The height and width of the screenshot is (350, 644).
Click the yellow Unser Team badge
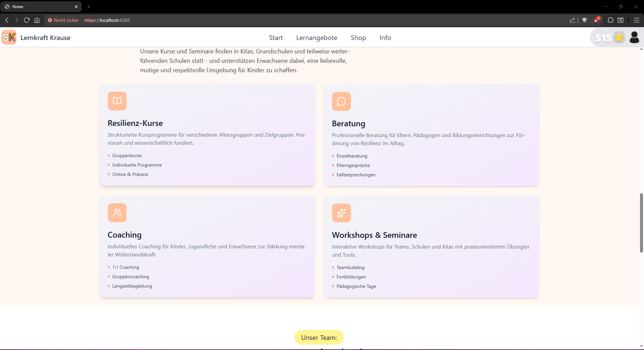(319, 337)
